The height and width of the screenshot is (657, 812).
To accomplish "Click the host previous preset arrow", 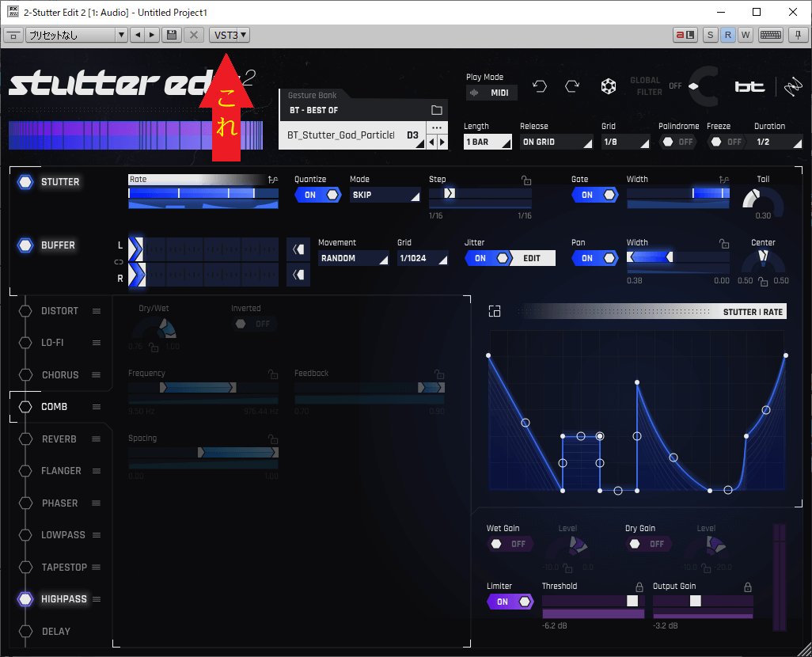I will (138, 35).
